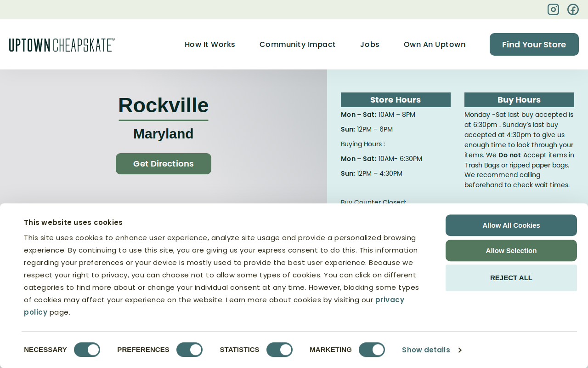Click the Allow Selection button
The image size is (588, 368).
pyautogui.click(x=511, y=251)
